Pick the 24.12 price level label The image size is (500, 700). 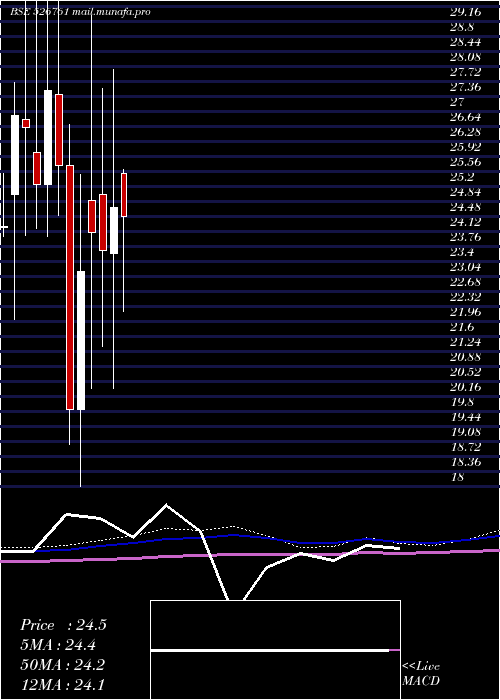point(465,222)
